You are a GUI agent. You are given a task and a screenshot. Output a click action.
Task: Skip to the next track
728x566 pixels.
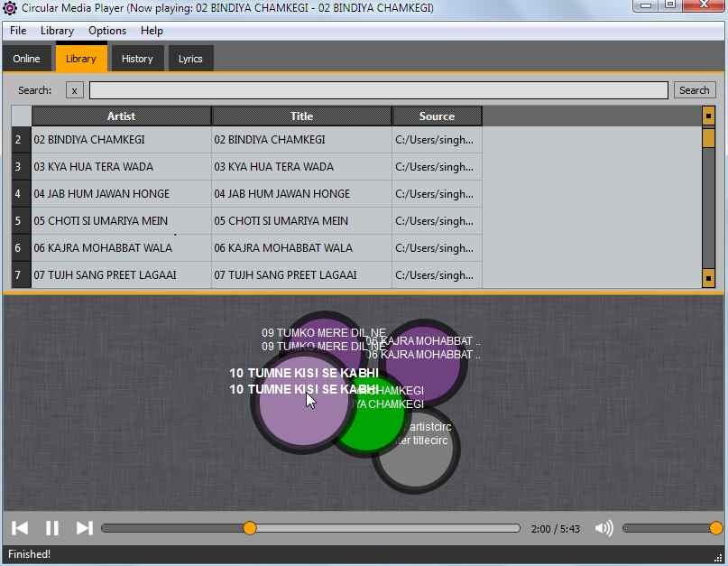[x=85, y=528]
